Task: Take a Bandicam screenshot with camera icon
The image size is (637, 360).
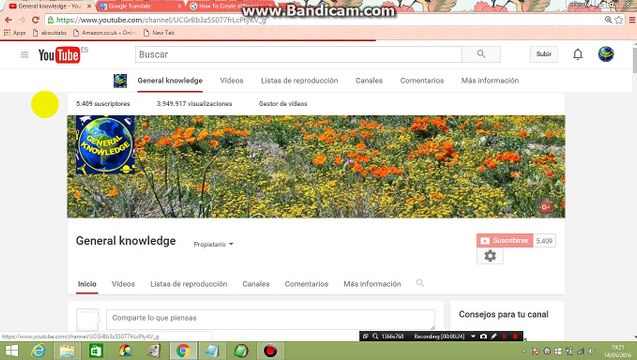Action: pyautogui.click(x=483, y=336)
